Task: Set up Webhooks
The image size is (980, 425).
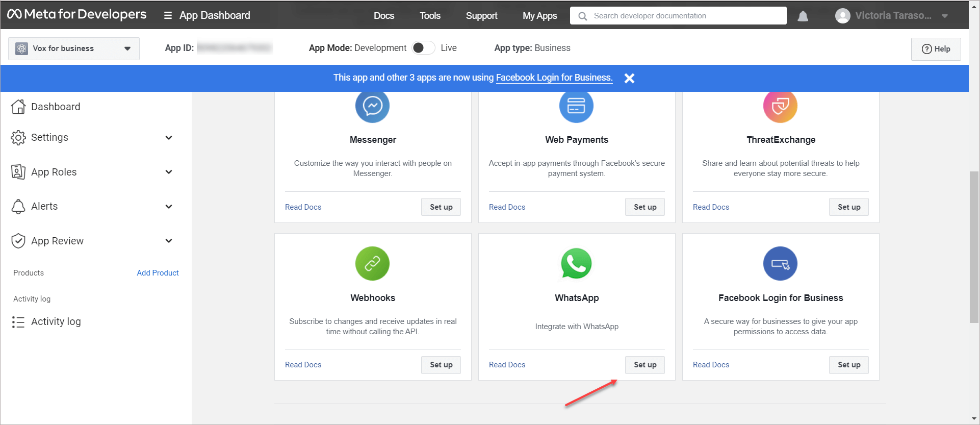Action: click(441, 365)
